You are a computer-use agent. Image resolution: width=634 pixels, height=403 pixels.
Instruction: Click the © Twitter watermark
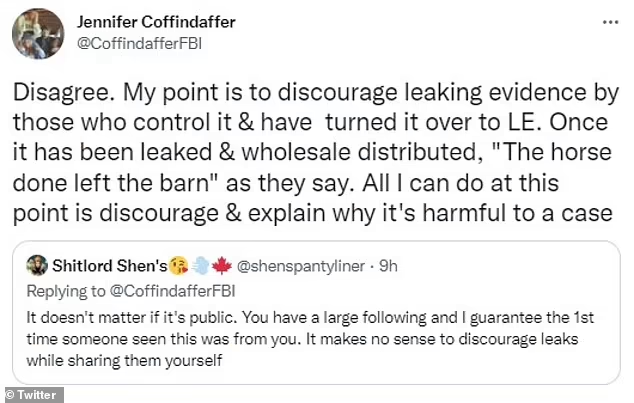[32, 395]
